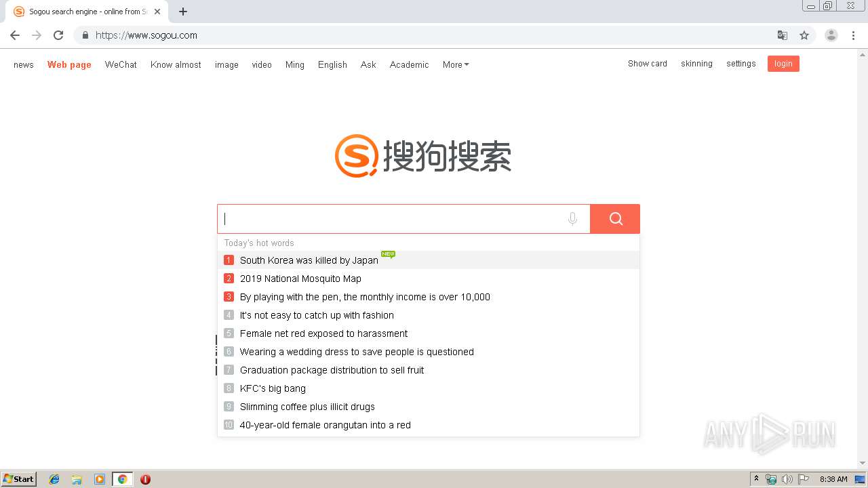Activate the microphone voice search icon
Screen dimensions: 868x488
coord(572,219)
